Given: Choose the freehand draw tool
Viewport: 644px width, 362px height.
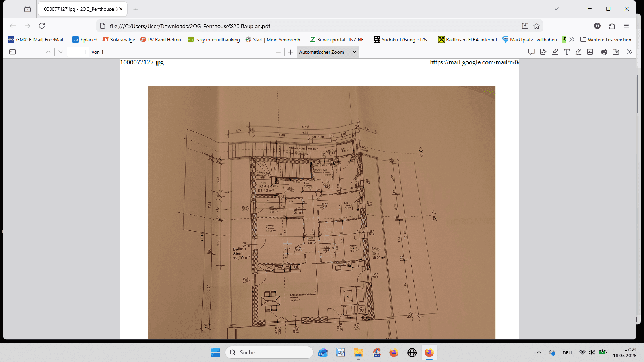Looking at the screenshot, I should click(x=578, y=52).
